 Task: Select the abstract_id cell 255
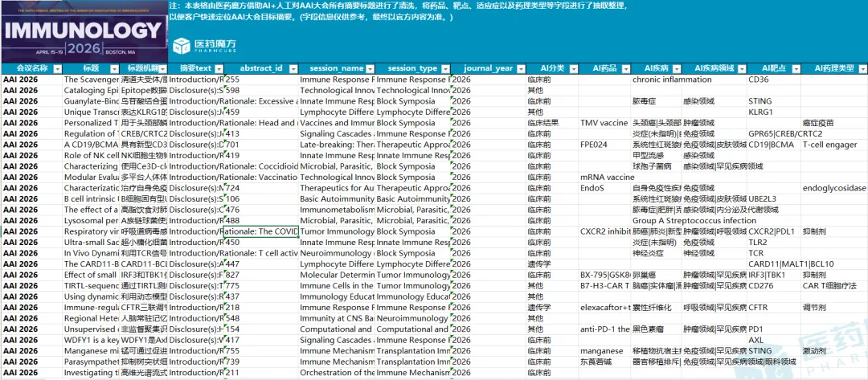(x=261, y=80)
